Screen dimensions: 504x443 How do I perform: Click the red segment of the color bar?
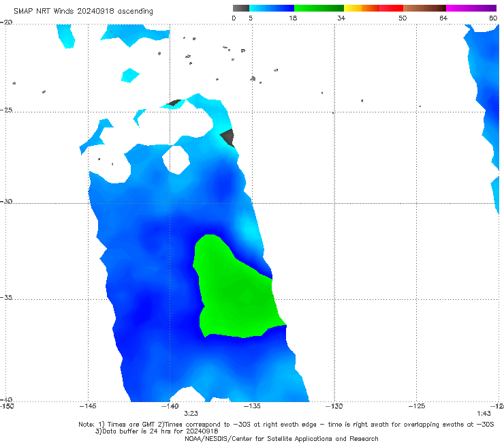(391, 8)
